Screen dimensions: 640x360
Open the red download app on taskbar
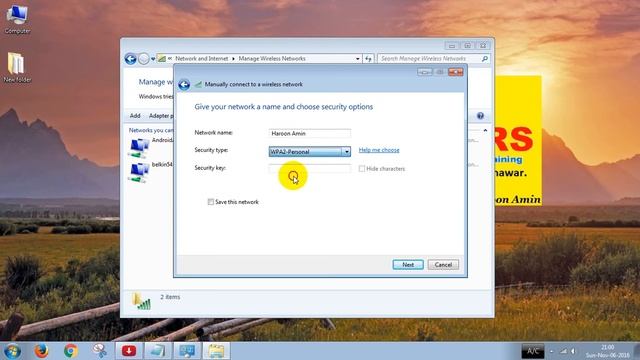tap(129, 351)
